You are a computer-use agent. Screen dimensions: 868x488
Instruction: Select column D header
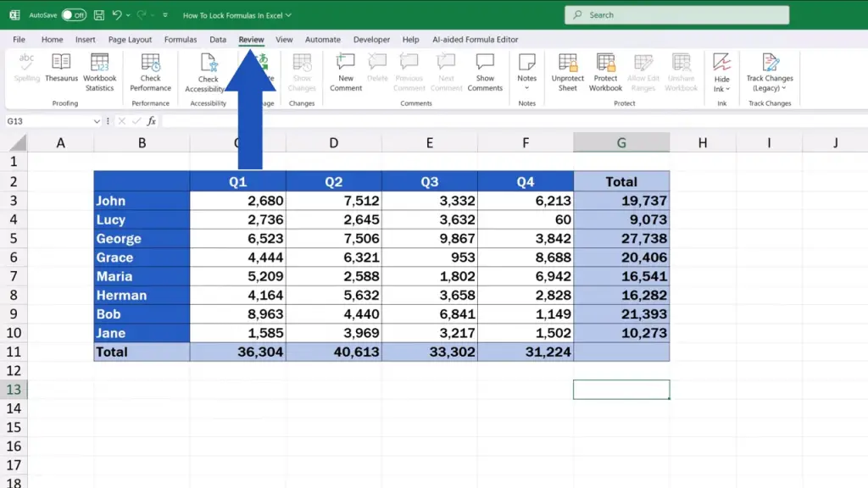[333, 143]
